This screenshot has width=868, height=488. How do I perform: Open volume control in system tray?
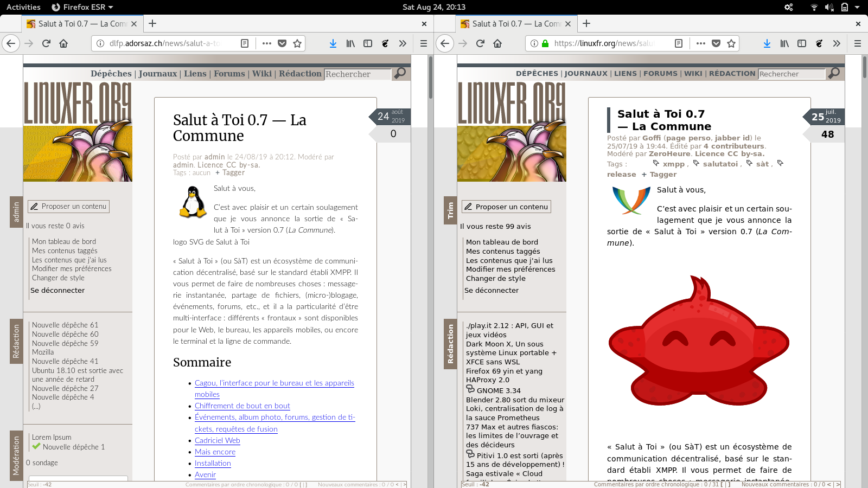[x=829, y=7]
